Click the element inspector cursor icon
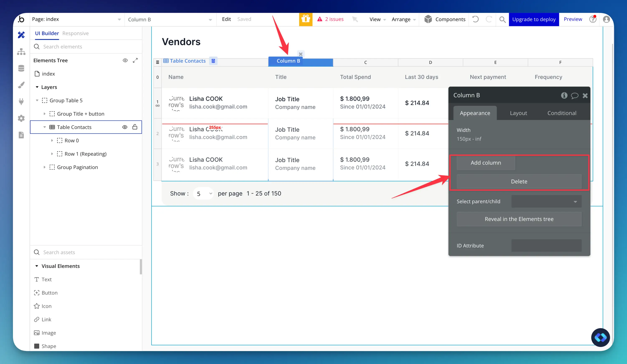The height and width of the screenshot is (364, 627). (x=355, y=19)
